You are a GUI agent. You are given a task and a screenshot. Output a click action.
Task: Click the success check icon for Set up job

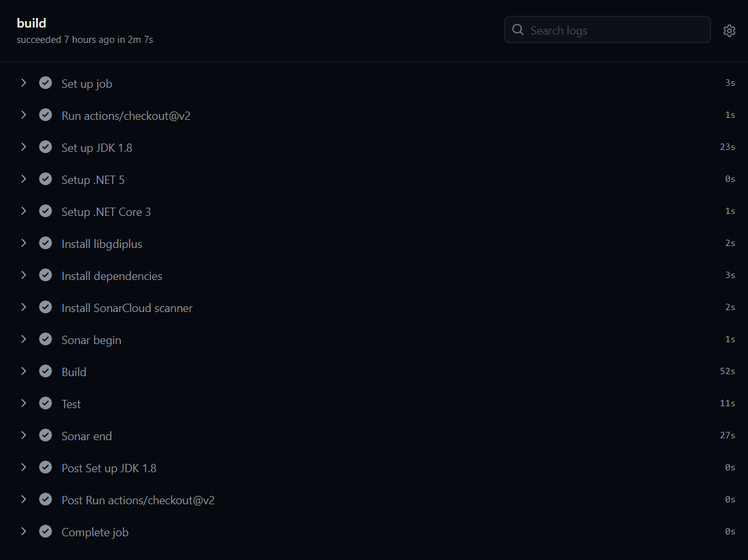[x=46, y=83]
